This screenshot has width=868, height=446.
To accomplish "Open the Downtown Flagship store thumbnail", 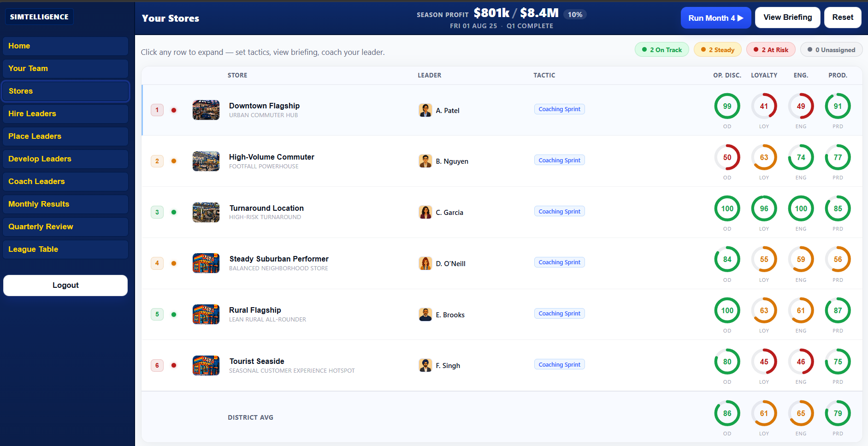I will 206,110.
